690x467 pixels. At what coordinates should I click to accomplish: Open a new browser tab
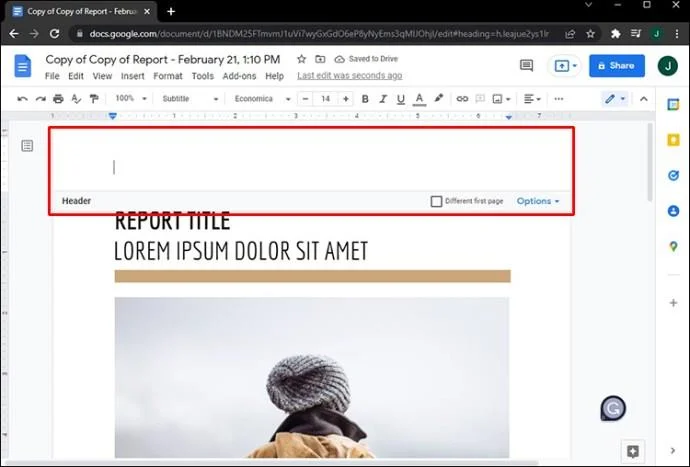171,12
